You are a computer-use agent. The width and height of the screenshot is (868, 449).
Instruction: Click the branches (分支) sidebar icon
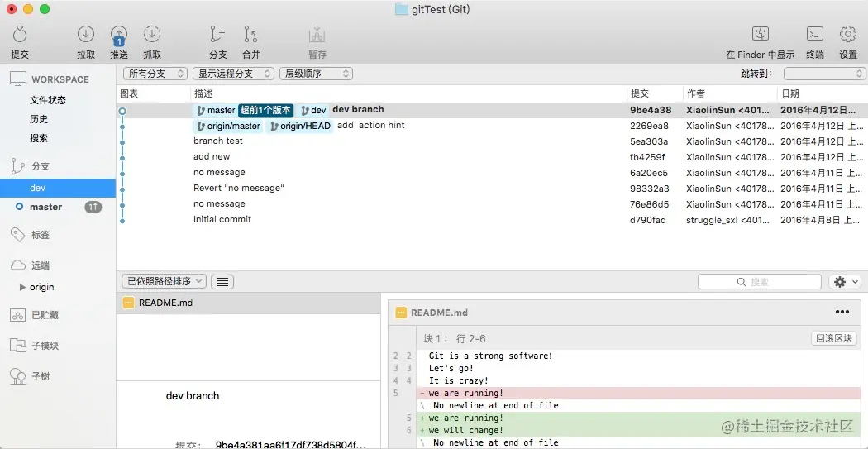pyautogui.click(x=18, y=166)
